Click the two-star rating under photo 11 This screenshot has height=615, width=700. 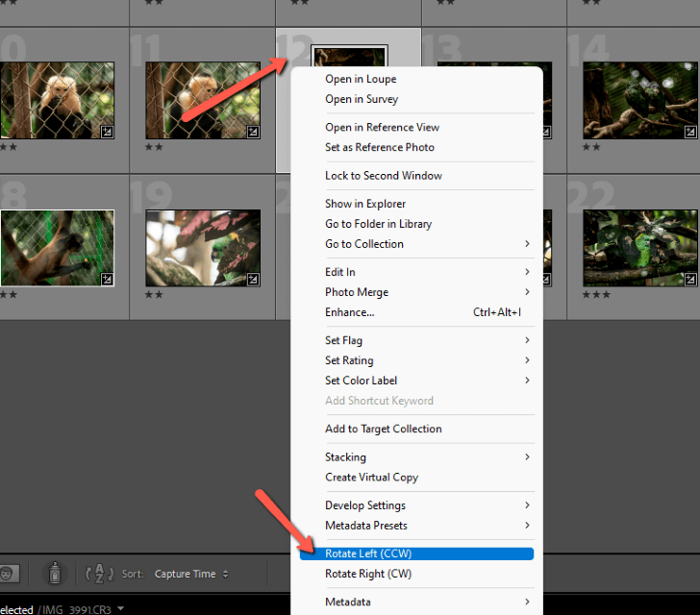tap(154, 147)
